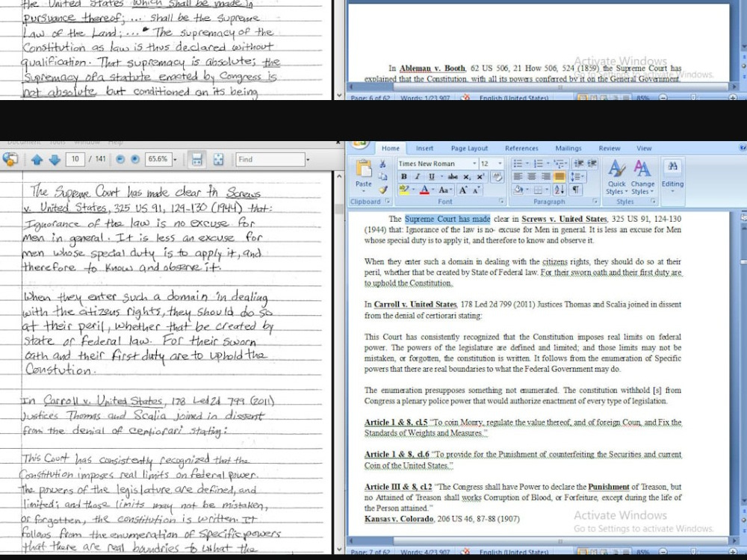Screen dimensions: 747x560
Task: Click inside the PDF Find field
Action: tap(270, 160)
